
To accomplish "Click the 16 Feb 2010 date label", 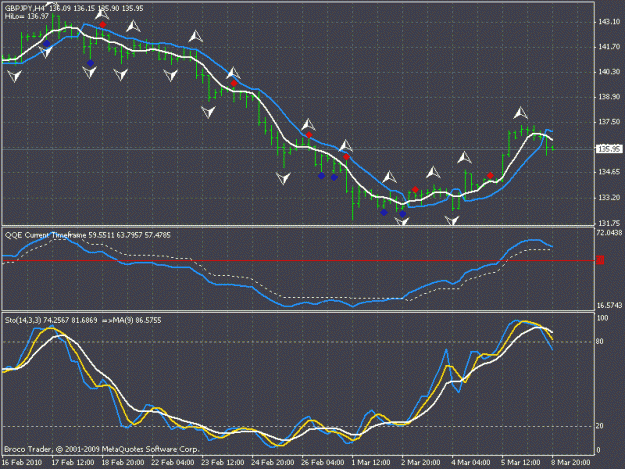I will click(22, 462).
